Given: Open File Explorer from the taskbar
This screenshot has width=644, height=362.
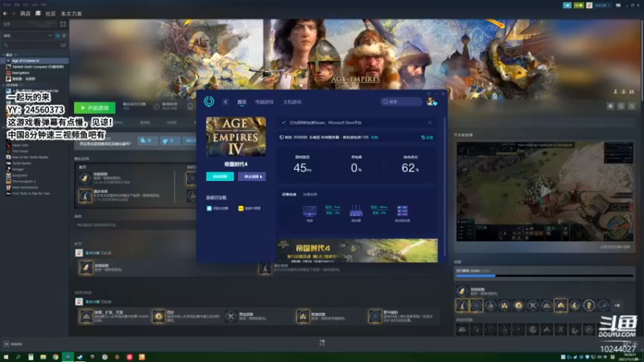Looking at the screenshot, I should [43, 357].
